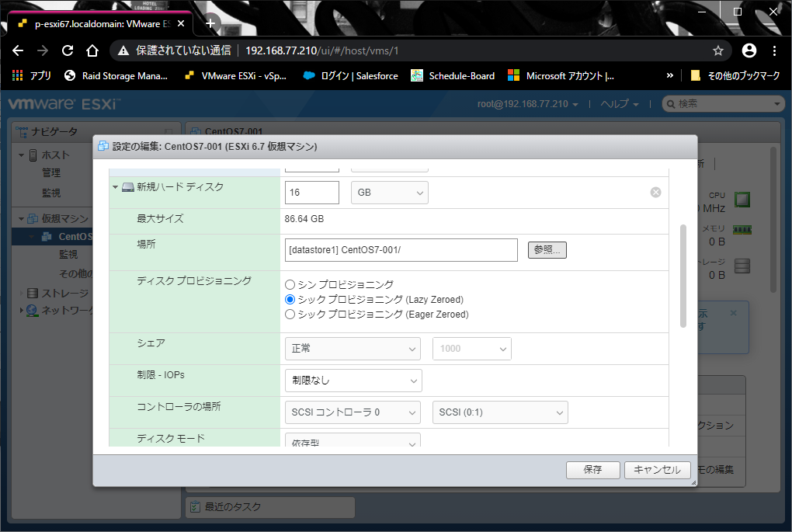Viewport: 792px width, 532px height.
Task: Open the Chrome profile account icon
Action: [749, 50]
